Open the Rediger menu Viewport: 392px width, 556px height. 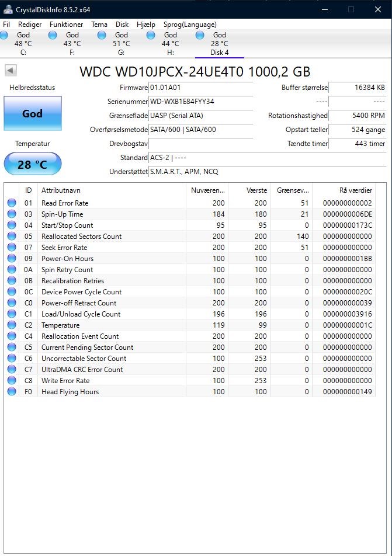[x=30, y=25]
